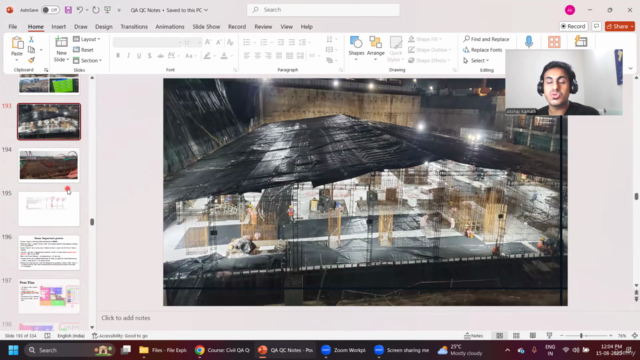The width and height of the screenshot is (640, 360).
Task: Open the comments pane icon
Action: (x=596, y=26)
